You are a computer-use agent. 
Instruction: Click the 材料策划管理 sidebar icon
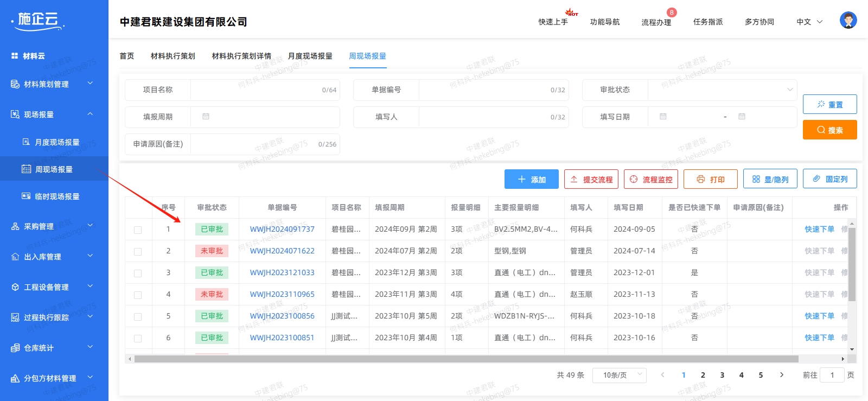pos(15,84)
